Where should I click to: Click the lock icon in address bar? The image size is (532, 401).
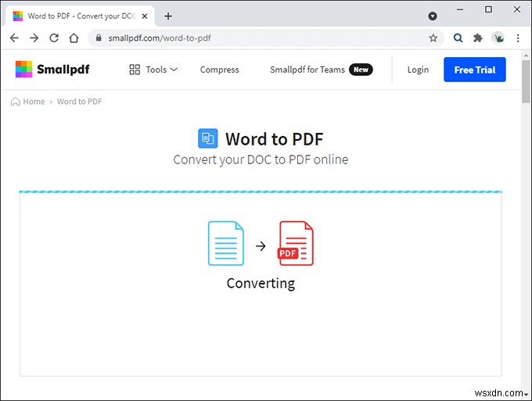99,38
